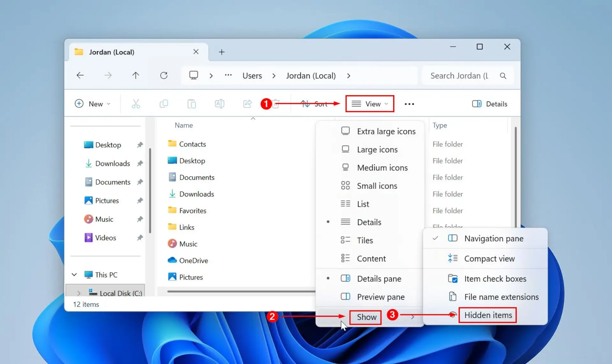This screenshot has height=364, width=612.
Task: Toggle Details pane button in toolbar
Action: pos(489,104)
